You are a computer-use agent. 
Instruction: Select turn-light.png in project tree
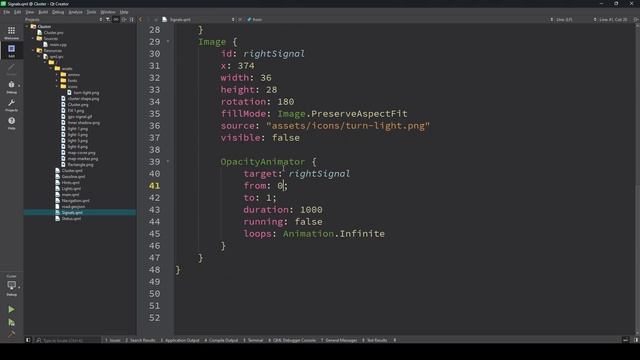pos(83,93)
